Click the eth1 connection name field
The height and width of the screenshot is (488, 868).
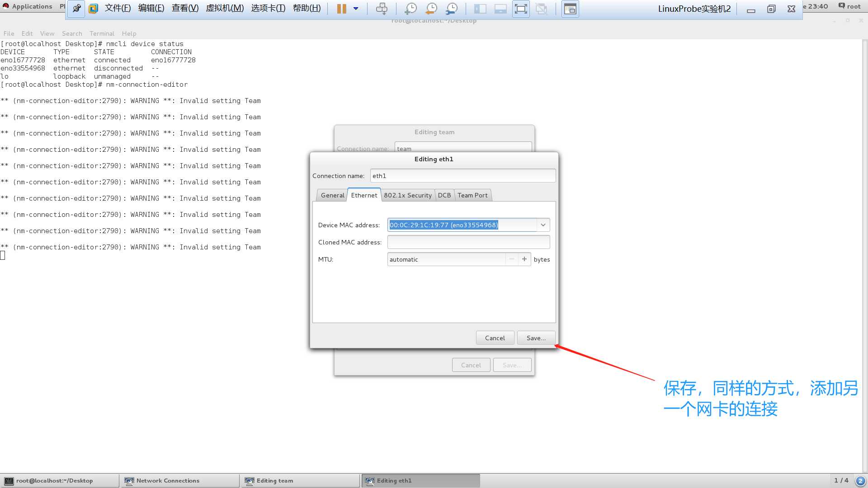tap(463, 176)
